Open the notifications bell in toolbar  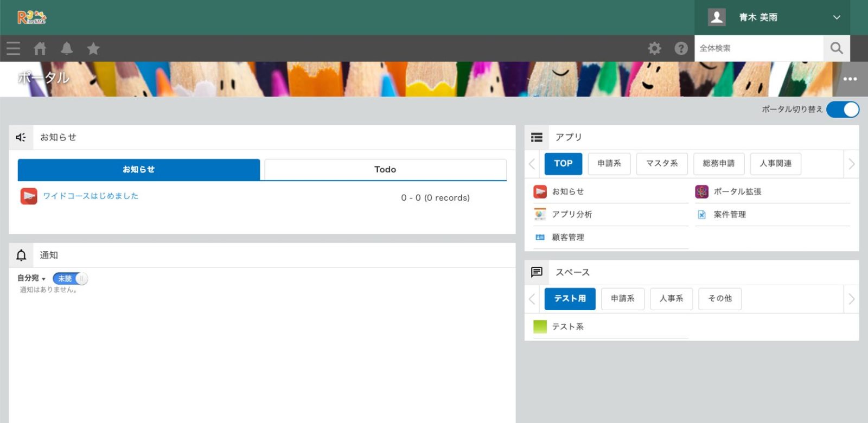click(x=67, y=49)
